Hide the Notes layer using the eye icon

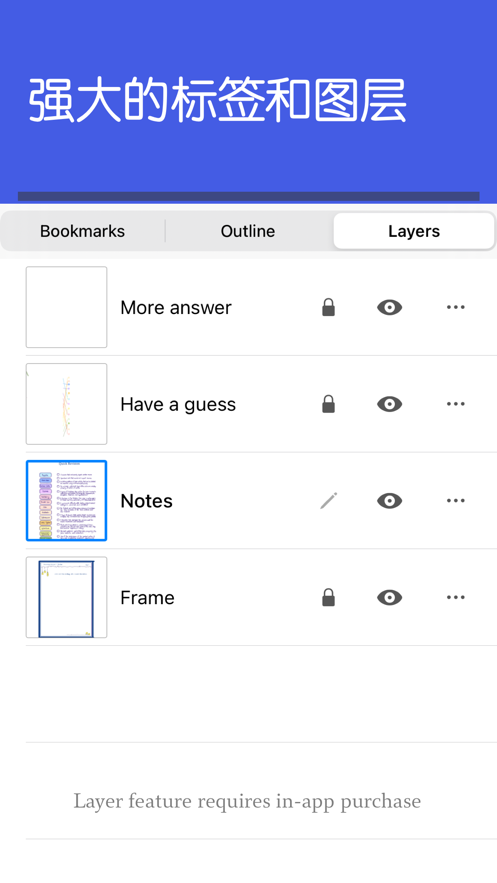(389, 501)
